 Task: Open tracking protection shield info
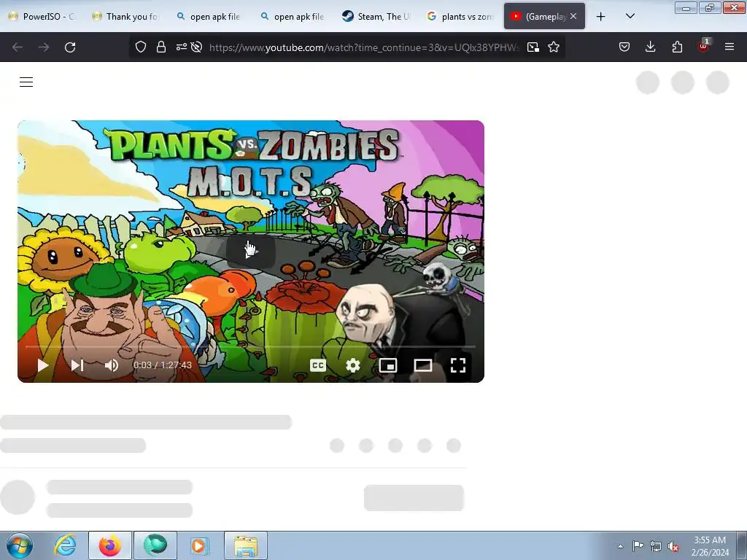pyautogui.click(x=141, y=47)
